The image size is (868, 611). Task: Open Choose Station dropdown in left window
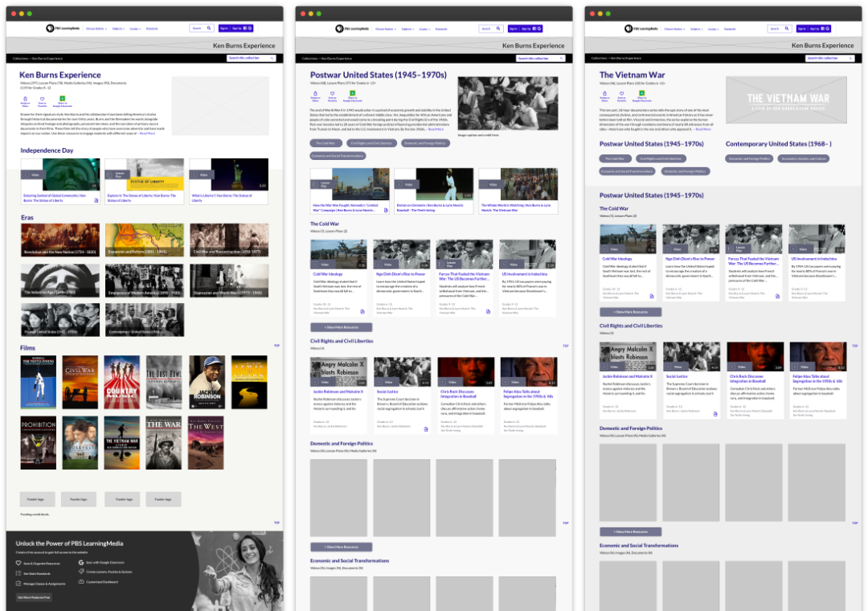click(96, 29)
